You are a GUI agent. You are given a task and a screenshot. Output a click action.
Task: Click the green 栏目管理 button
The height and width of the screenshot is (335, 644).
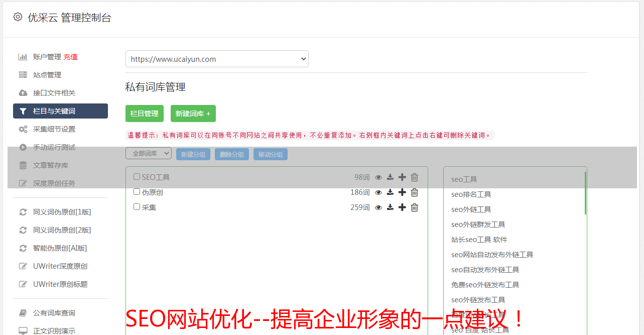tap(145, 114)
